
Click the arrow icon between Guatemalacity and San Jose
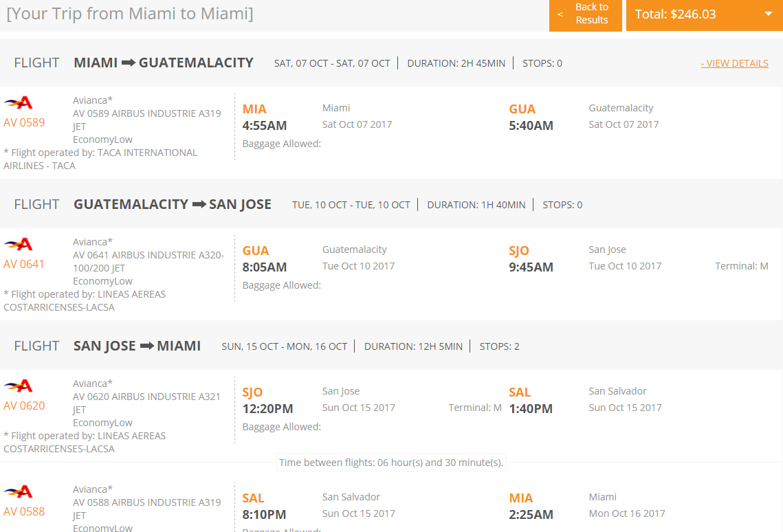199,205
